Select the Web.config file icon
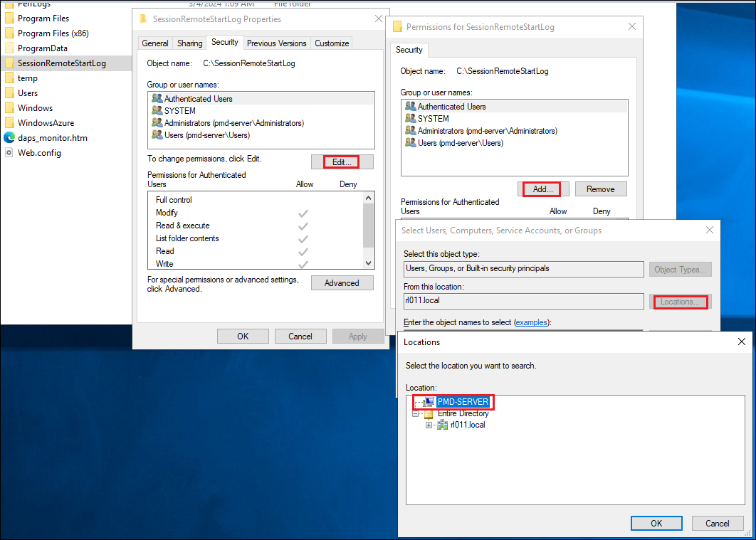756x540 pixels. 9,153
